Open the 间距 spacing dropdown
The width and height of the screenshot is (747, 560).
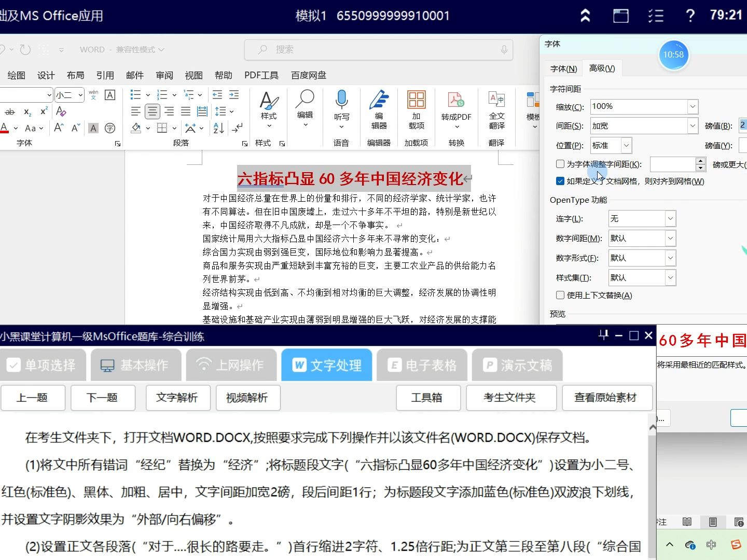coord(693,125)
